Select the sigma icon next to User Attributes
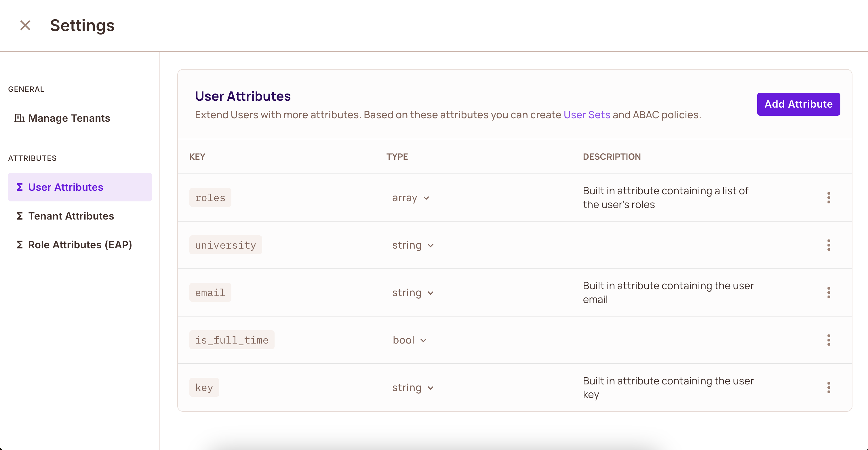Image resolution: width=868 pixels, height=450 pixels. [x=20, y=187]
